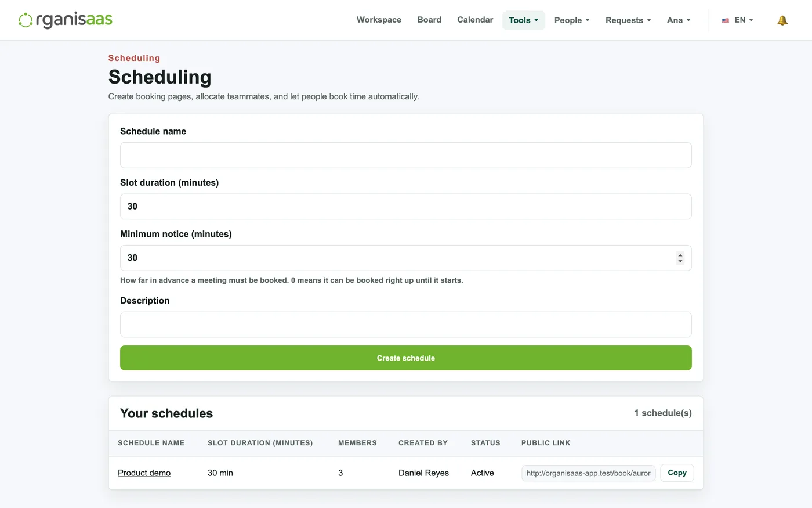Open the Ana user menu

[x=679, y=20]
